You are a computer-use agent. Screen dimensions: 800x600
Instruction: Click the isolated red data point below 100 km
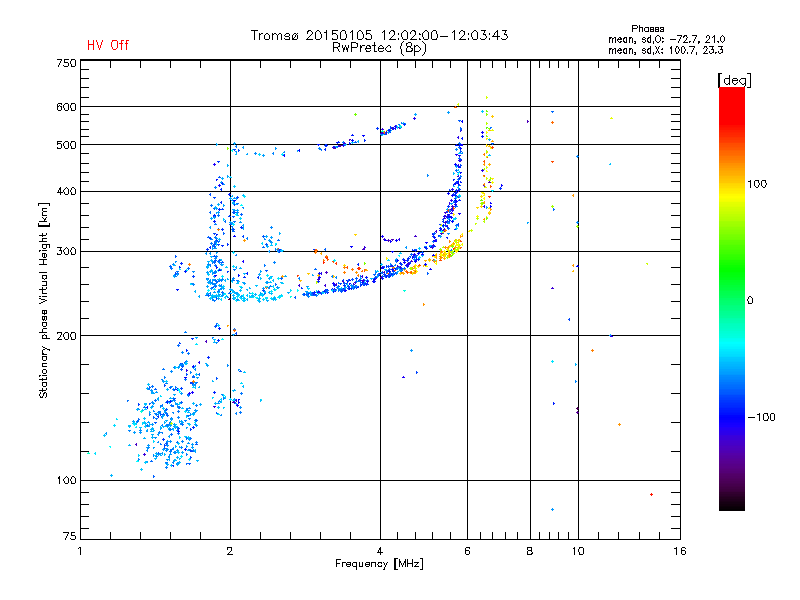click(652, 494)
